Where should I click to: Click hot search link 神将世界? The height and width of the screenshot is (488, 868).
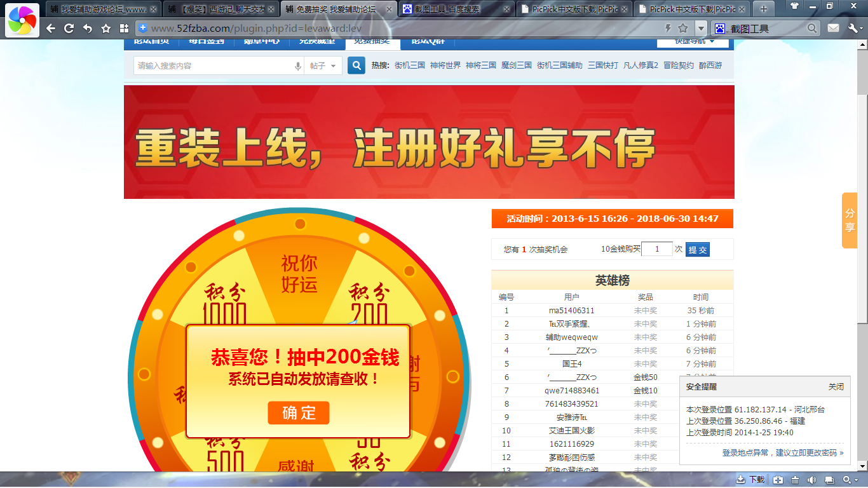coord(445,65)
